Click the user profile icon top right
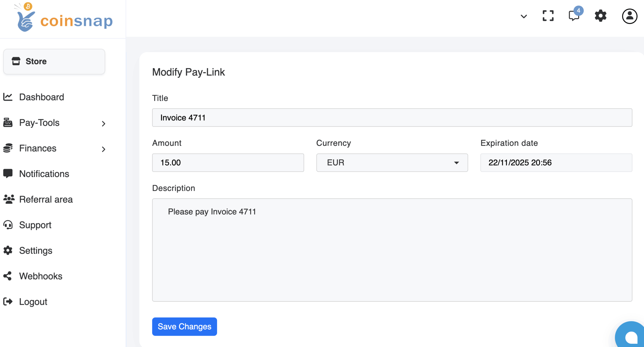The height and width of the screenshot is (347, 644). pos(629,16)
